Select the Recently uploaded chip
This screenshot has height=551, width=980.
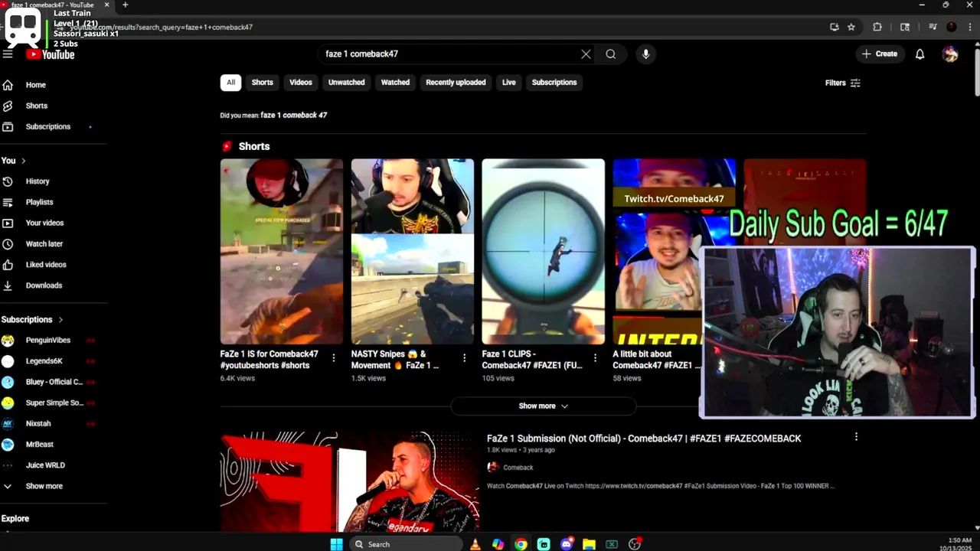(456, 82)
